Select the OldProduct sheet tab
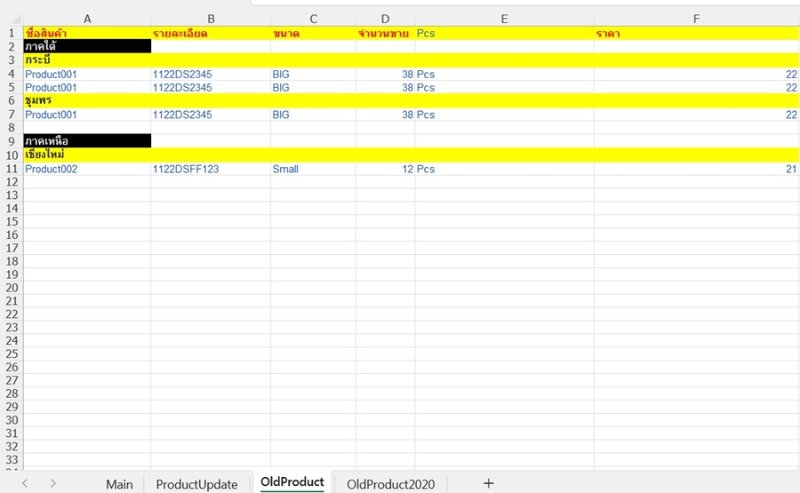 [292, 483]
